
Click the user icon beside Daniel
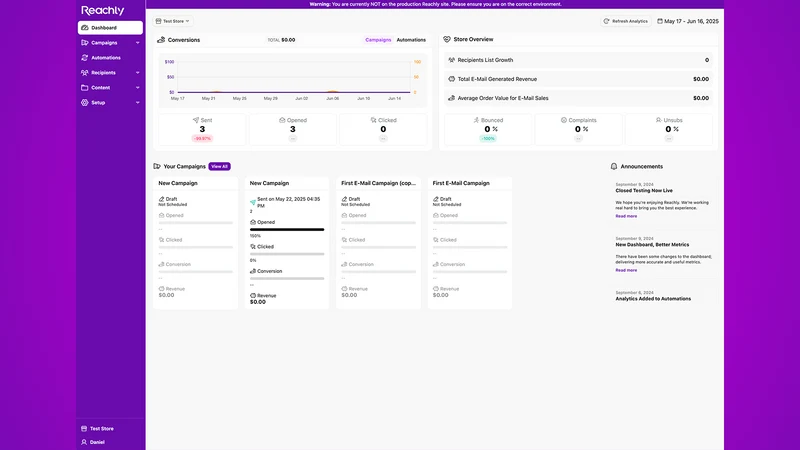click(x=84, y=442)
